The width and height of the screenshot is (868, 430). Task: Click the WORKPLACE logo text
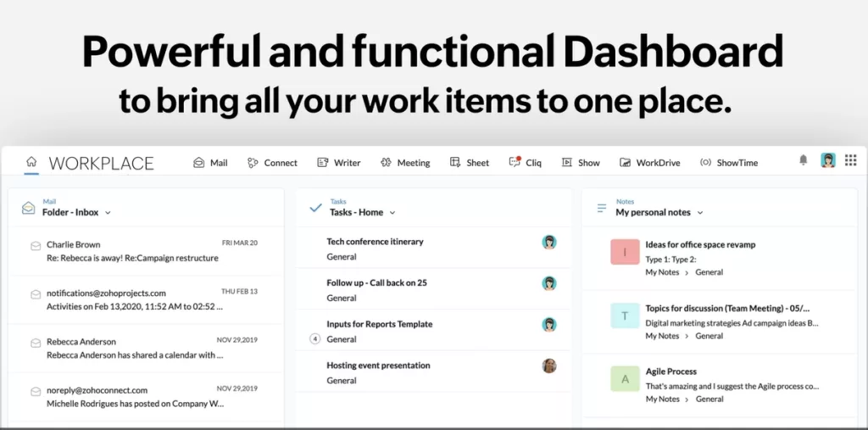(x=102, y=164)
